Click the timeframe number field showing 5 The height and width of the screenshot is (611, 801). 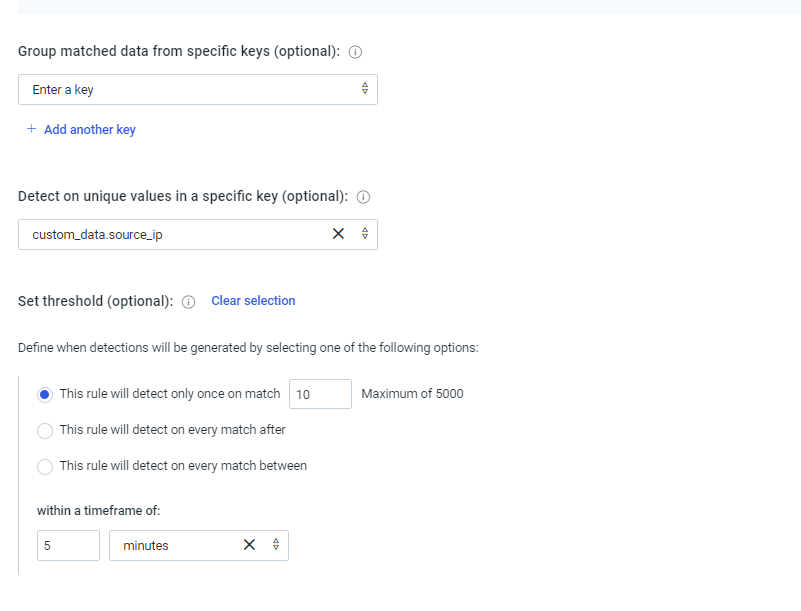[68, 545]
